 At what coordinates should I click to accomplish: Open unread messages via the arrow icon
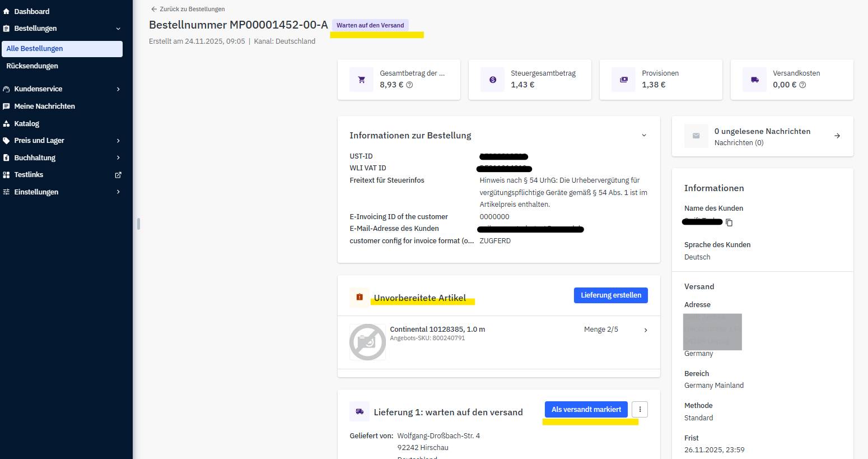point(837,136)
